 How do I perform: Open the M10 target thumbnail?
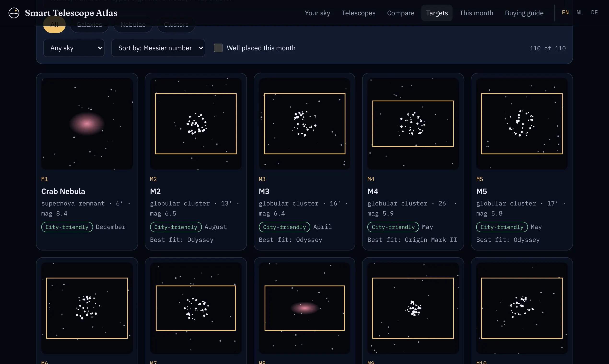coord(522,308)
